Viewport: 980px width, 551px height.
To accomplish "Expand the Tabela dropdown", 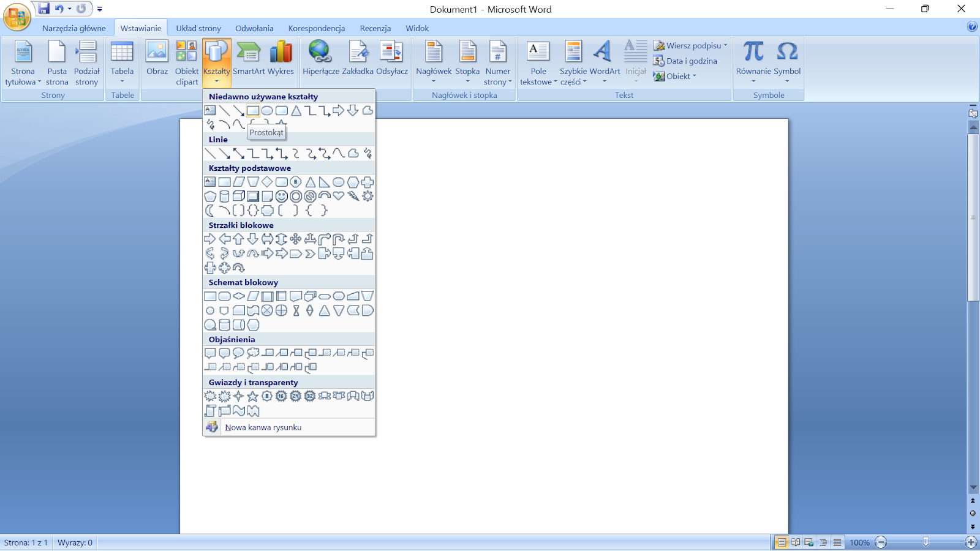I will [x=122, y=81].
